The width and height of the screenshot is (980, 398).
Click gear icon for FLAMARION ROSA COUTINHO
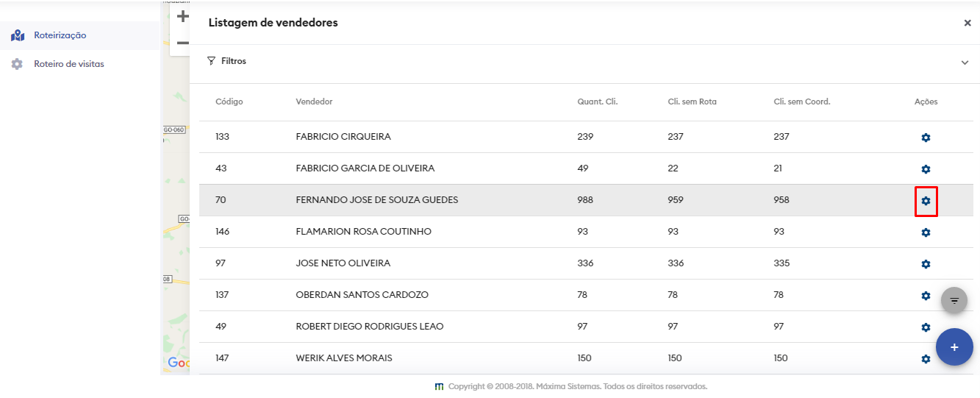coord(926,232)
